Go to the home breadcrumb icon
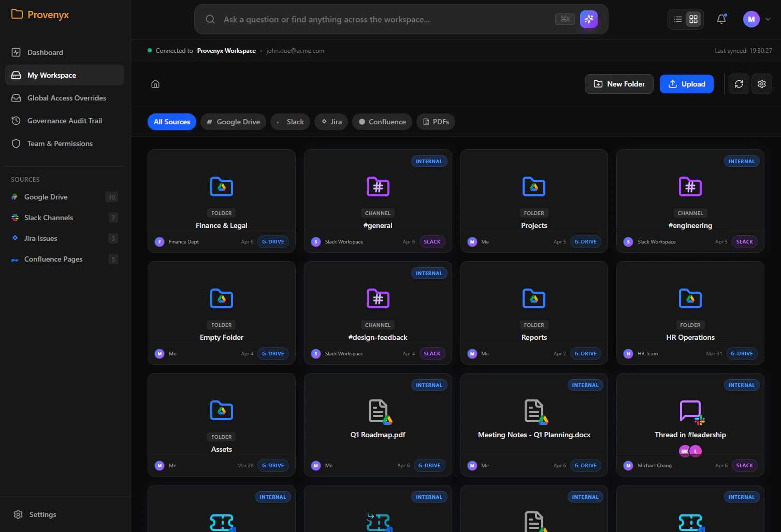Screen dimensions: 781x532 click(155, 84)
